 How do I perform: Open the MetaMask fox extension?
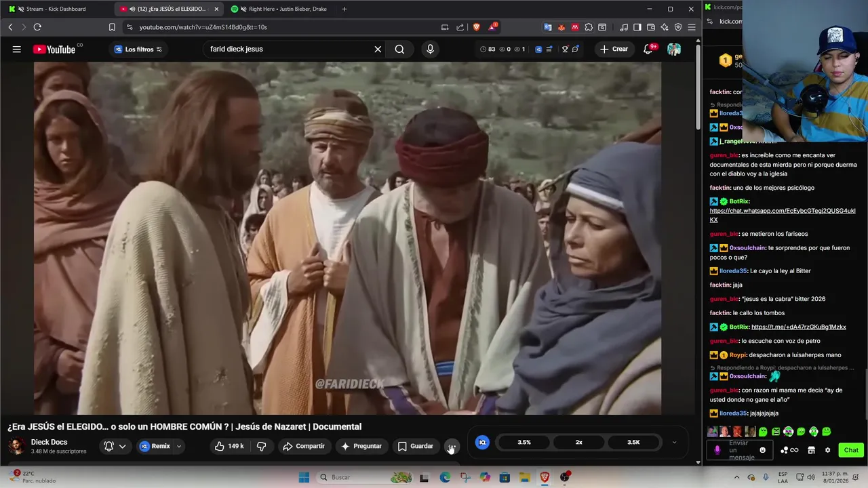(x=561, y=27)
